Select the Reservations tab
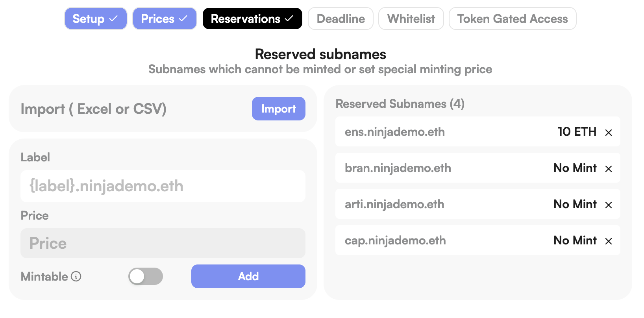Viewport: 644px width, 318px height. pos(252,19)
